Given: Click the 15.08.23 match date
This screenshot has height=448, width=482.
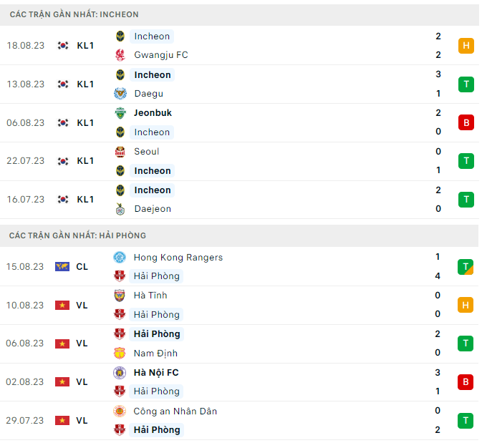Looking at the screenshot, I should [x=27, y=267].
